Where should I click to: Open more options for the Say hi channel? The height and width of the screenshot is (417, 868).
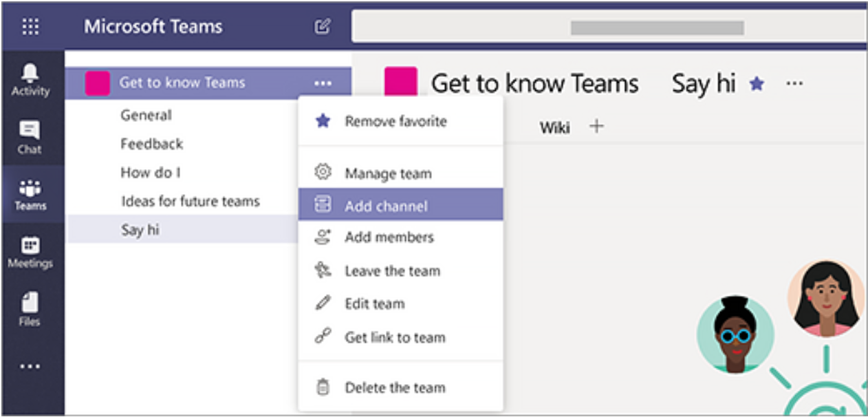coord(794,83)
